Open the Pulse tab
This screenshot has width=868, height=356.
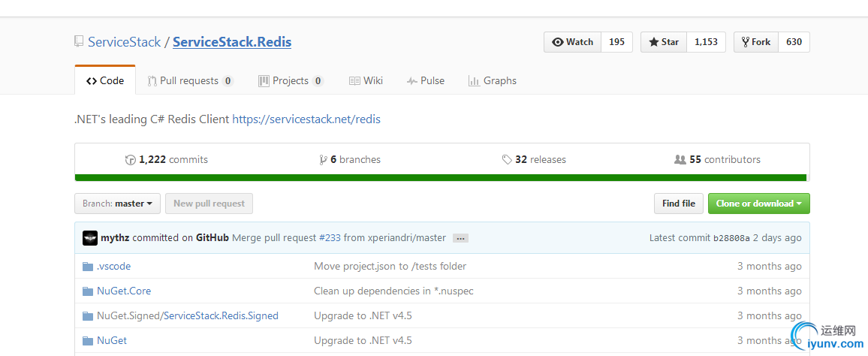425,81
